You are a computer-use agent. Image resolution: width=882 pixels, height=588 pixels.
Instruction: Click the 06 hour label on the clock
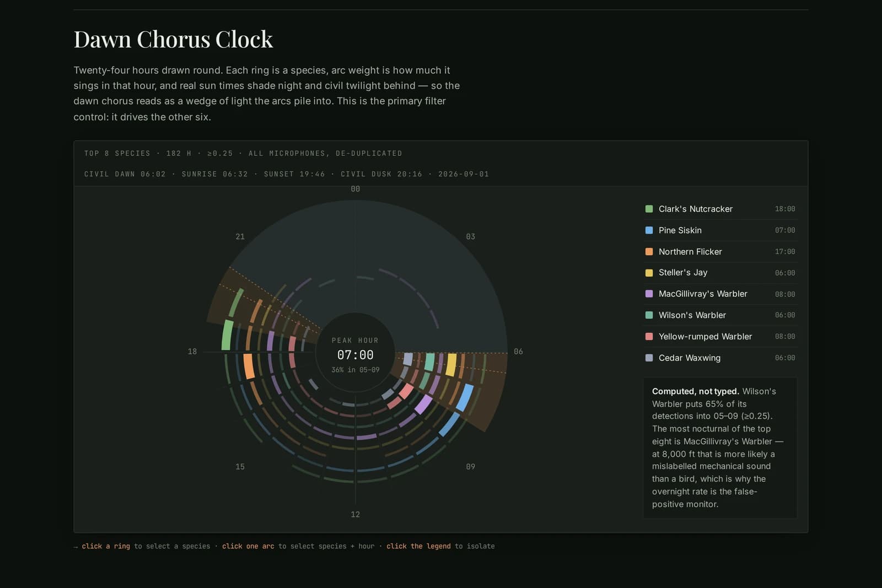pyautogui.click(x=518, y=352)
